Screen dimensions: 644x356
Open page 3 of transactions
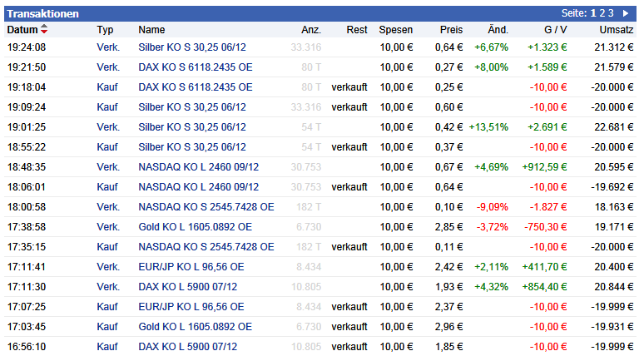[x=611, y=13]
